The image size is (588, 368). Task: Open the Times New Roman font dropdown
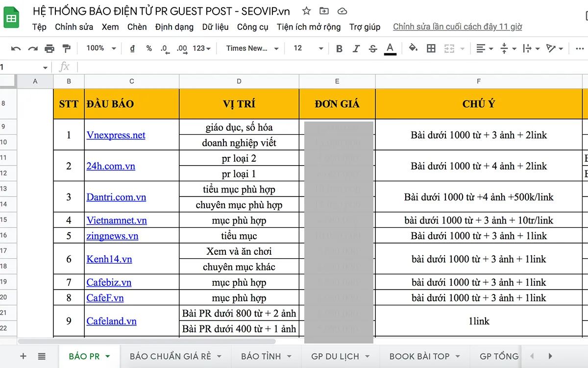coord(252,49)
